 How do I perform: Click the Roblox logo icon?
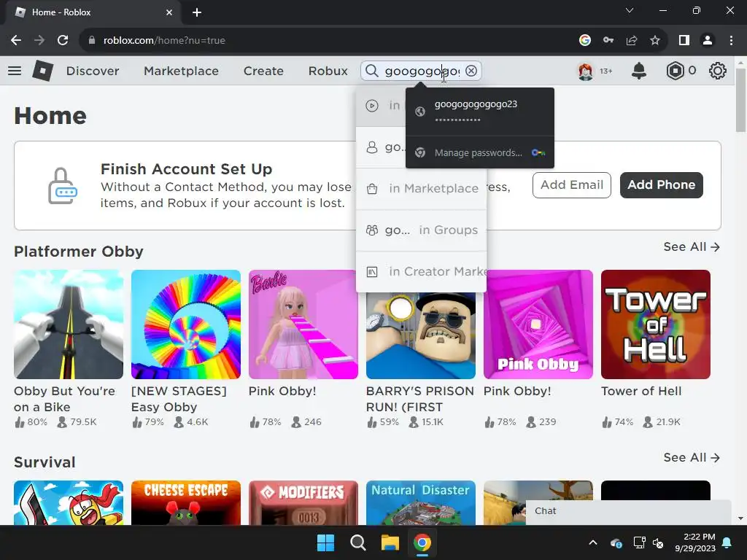click(x=42, y=71)
